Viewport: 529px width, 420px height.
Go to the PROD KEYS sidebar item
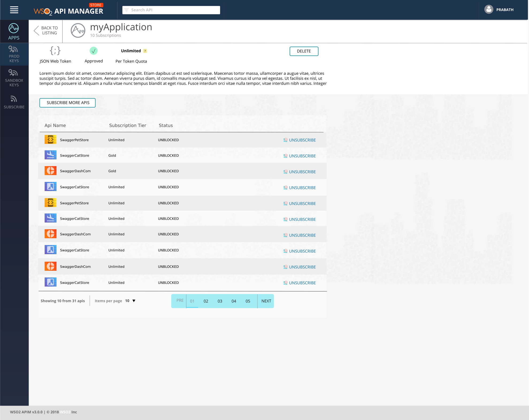coord(14,54)
